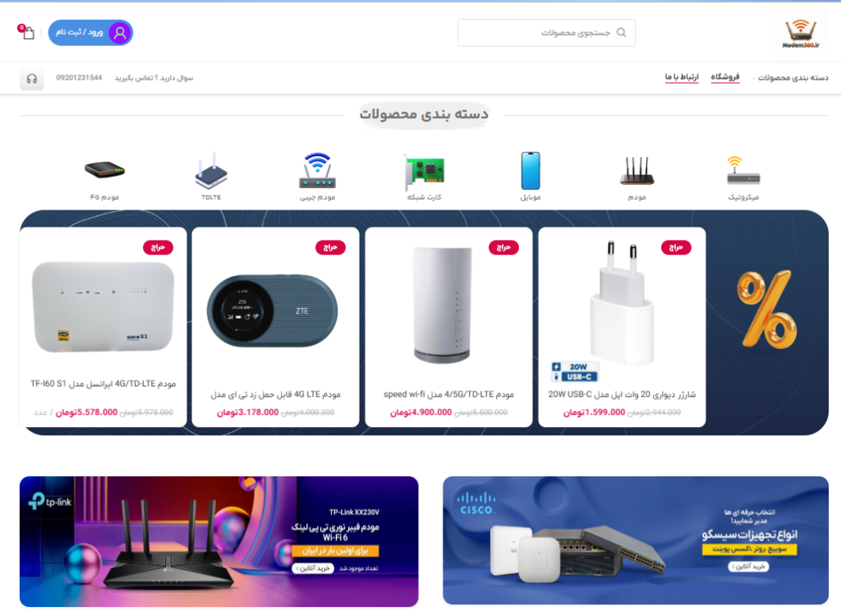This screenshot has width=841, height=616.
Task: Select the 4G modem category icon
Action: tap(104, 171)
